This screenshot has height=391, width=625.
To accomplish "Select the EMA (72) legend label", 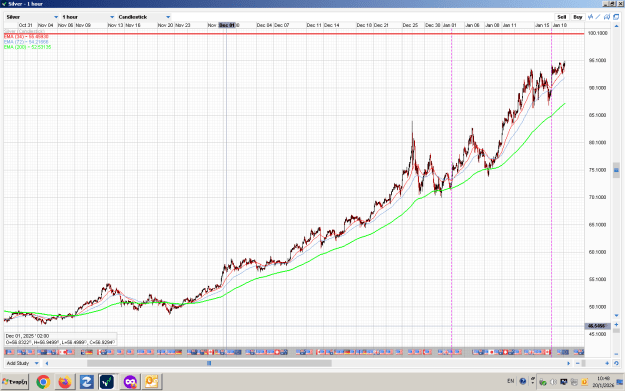I will click(x=26, y=42).
